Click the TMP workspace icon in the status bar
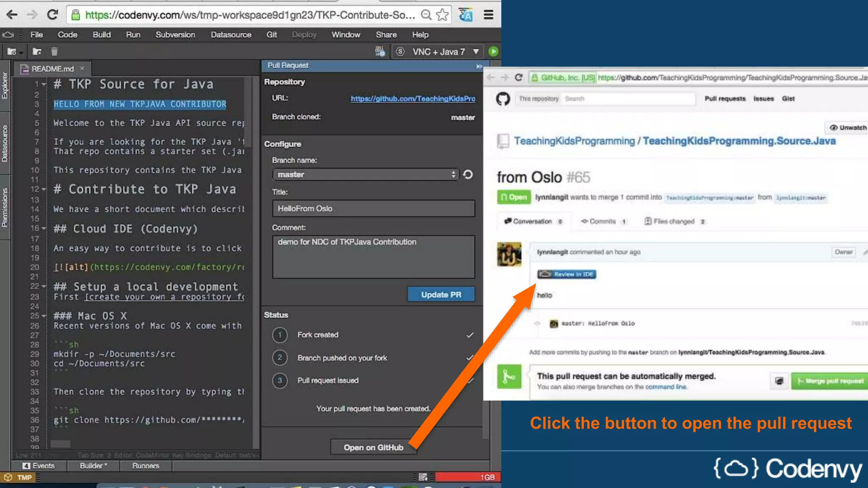 tap(8, 477)
